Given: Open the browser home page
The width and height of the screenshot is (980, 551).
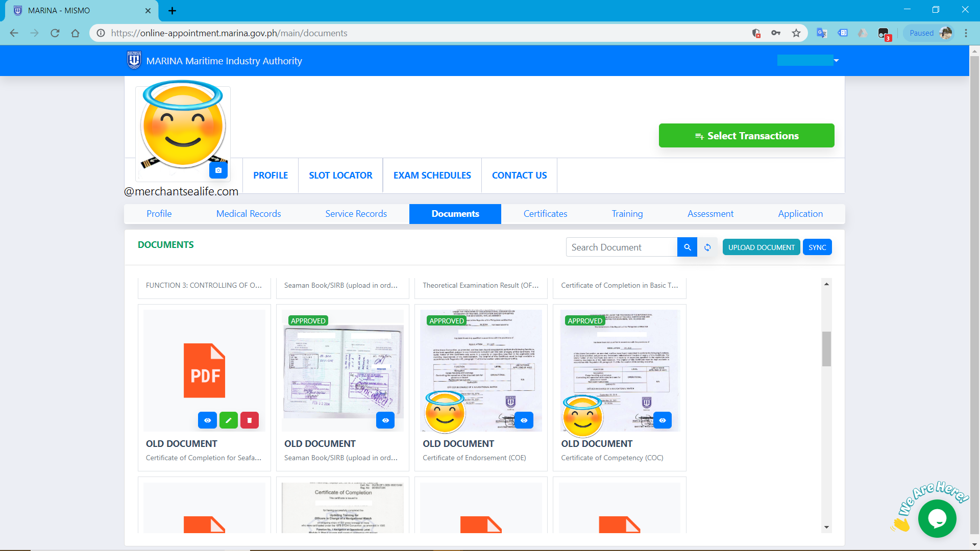Looking at the screenshot, I should [x=76, y=33].
